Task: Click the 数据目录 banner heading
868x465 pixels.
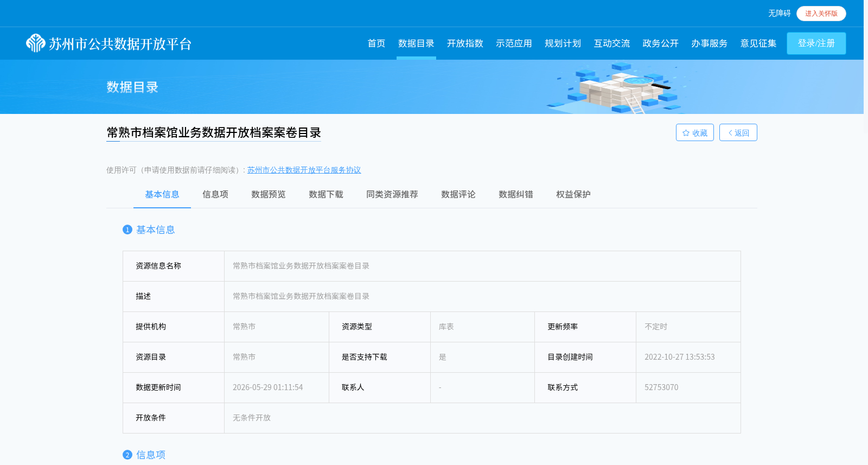Action: [132, 87]
